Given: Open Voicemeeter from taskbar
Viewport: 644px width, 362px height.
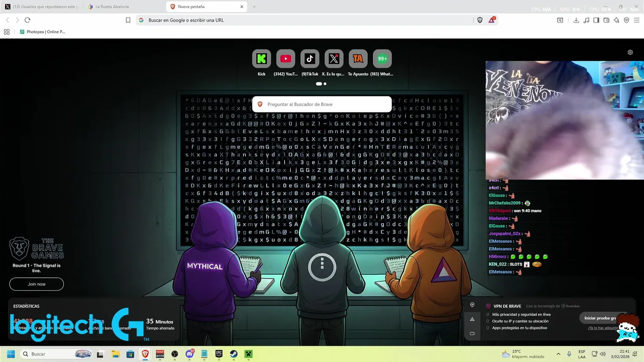Looking at the screenshot, I should pyautogui.click(x=160, y=354).
